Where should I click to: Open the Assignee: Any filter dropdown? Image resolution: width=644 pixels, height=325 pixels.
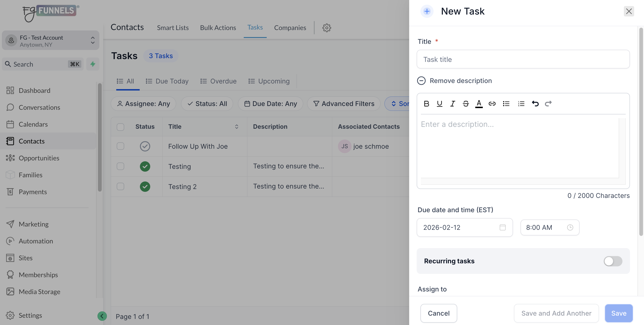tap(143, 104)
